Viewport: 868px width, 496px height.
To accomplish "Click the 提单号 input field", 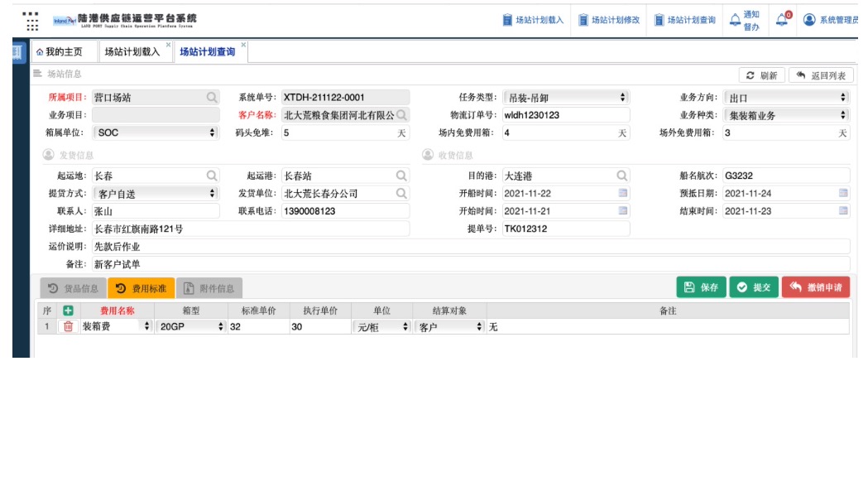I will [565, 229].
